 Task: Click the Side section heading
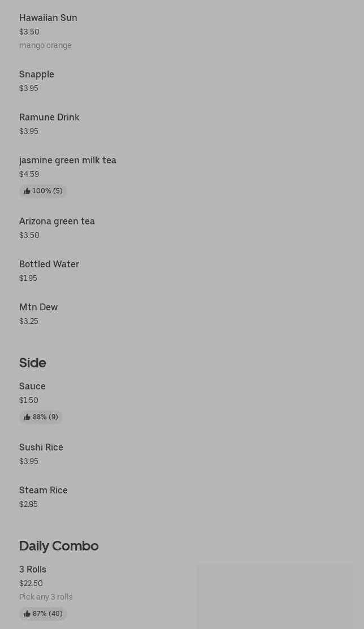coord(33,363)
